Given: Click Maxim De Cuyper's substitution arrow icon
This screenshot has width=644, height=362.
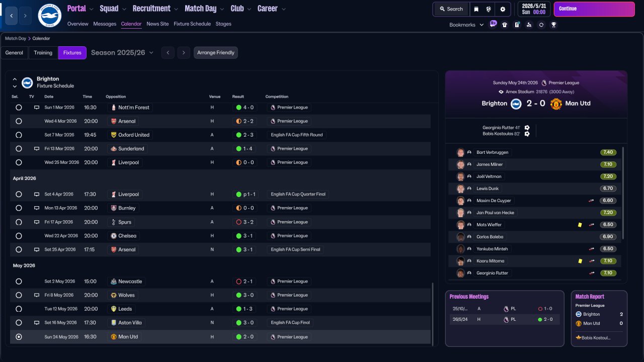Looking at the screenshot, I should [592, 201].
